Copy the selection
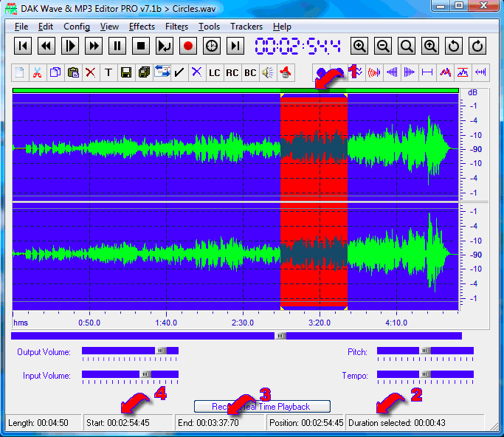 click(x=55, y=72)
